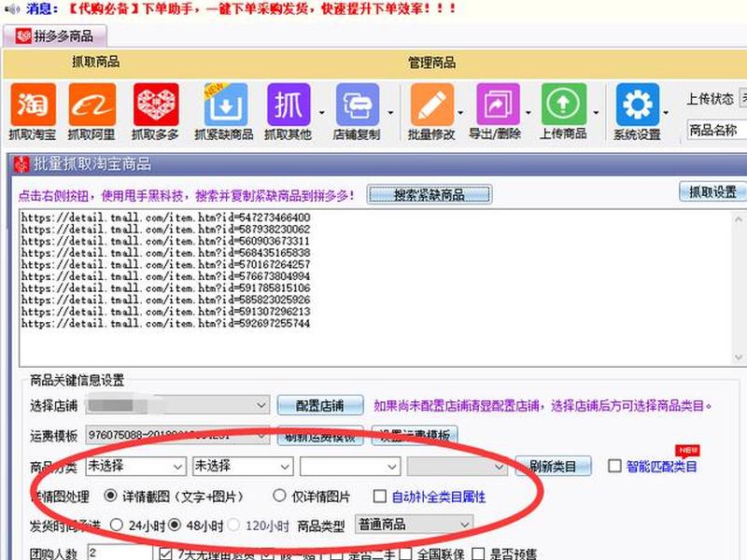Select the 管理商品 ribbon section
Screen dimensions: 747x560
click(x=431, y=63)
